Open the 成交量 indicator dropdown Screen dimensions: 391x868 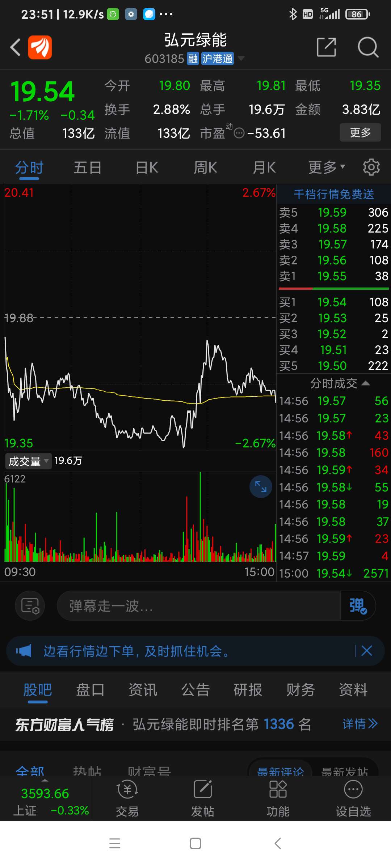[28, 461]
